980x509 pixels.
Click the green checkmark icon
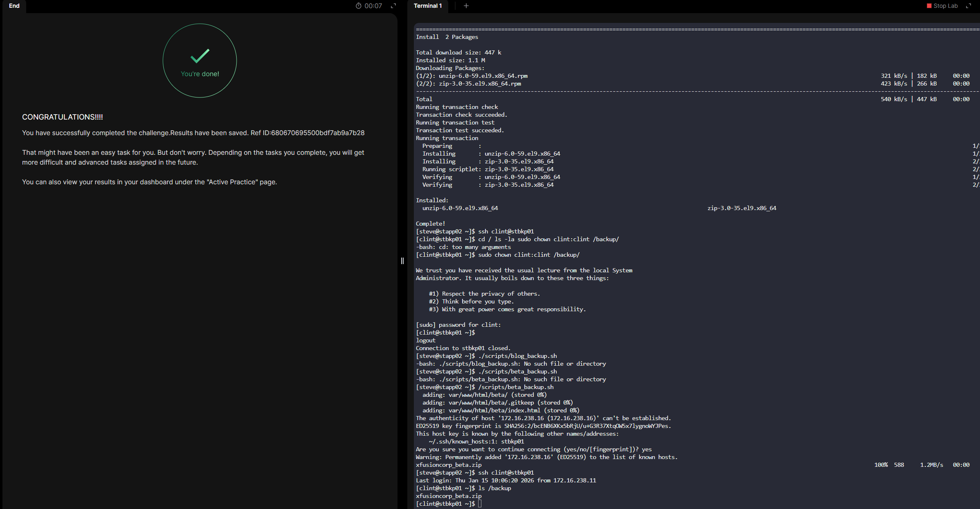coord(200,56)
